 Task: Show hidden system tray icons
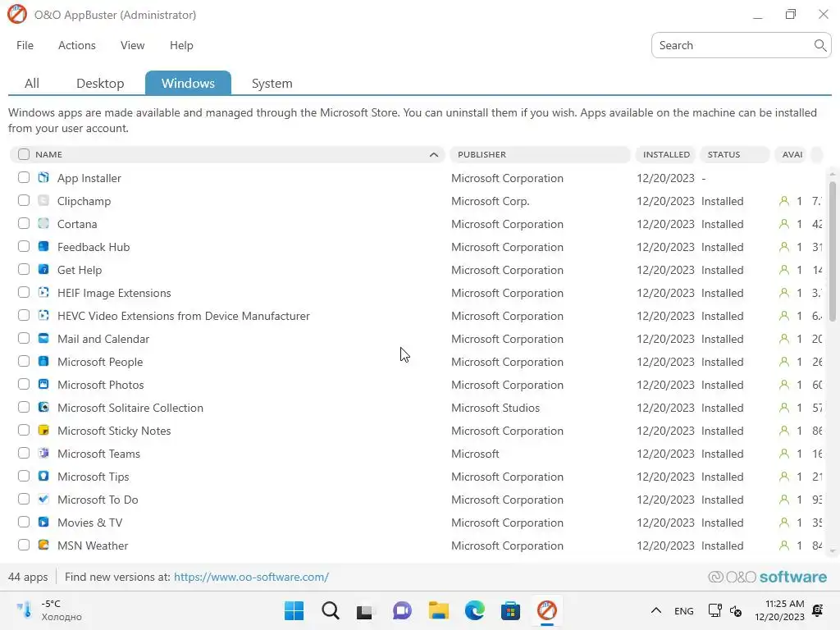[655, 610]
